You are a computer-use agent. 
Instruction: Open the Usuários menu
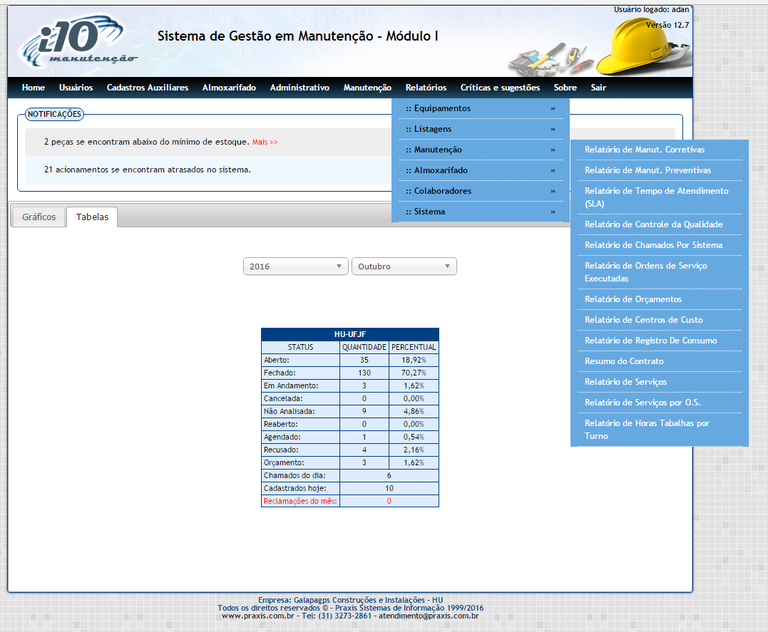tap(76, 87)
